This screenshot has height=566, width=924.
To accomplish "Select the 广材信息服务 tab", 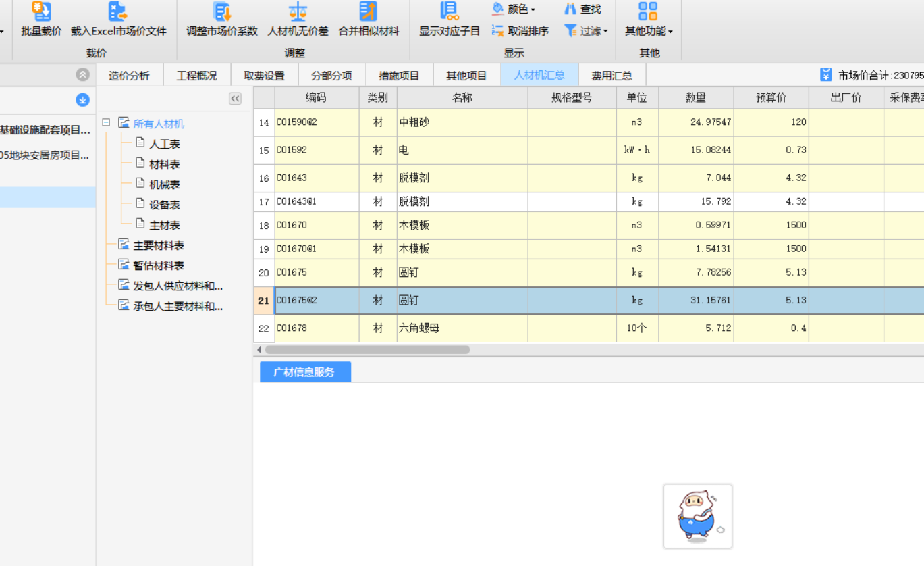I will coord(305,372).
